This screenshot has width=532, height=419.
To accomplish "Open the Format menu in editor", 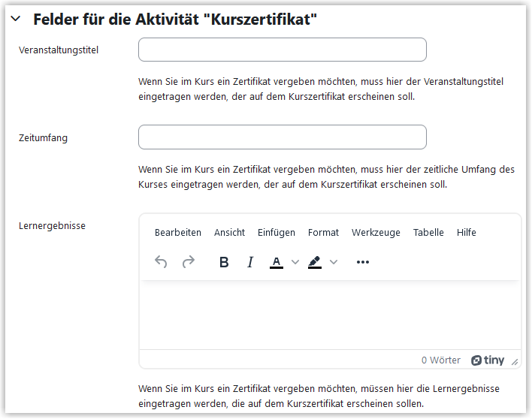I will 323,233.
